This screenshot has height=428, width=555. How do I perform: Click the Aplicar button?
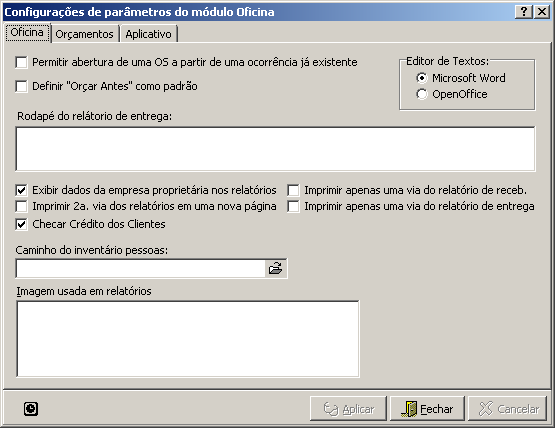[348, 409]
